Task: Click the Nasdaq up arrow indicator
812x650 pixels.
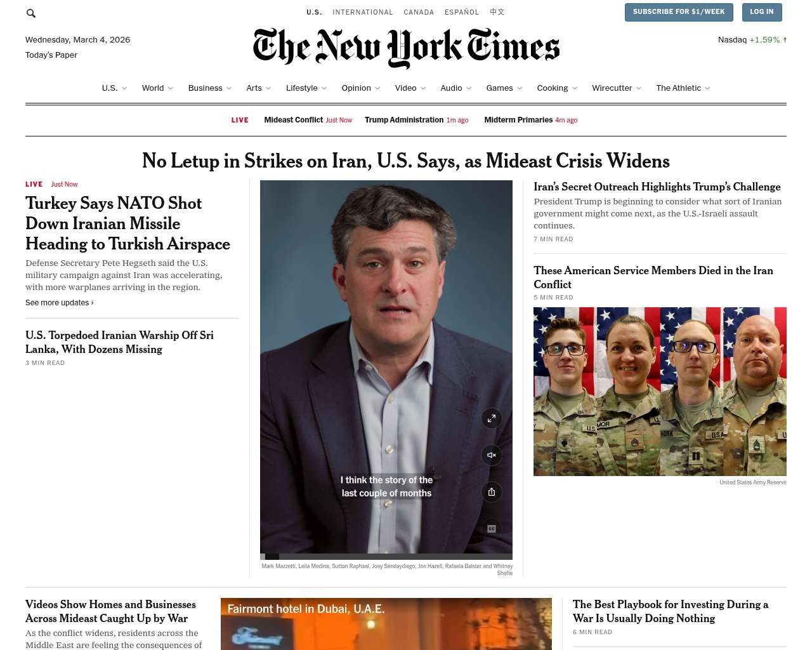Action: (x=785, y=39)
